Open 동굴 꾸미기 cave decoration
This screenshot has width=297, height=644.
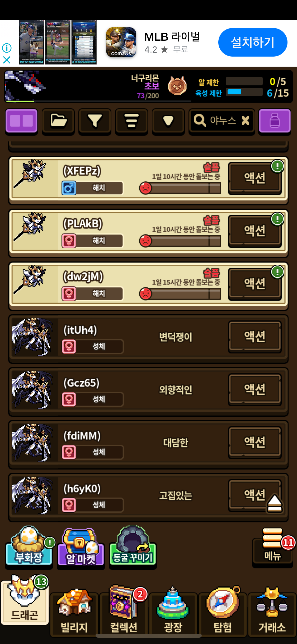(x=133, y=546)
